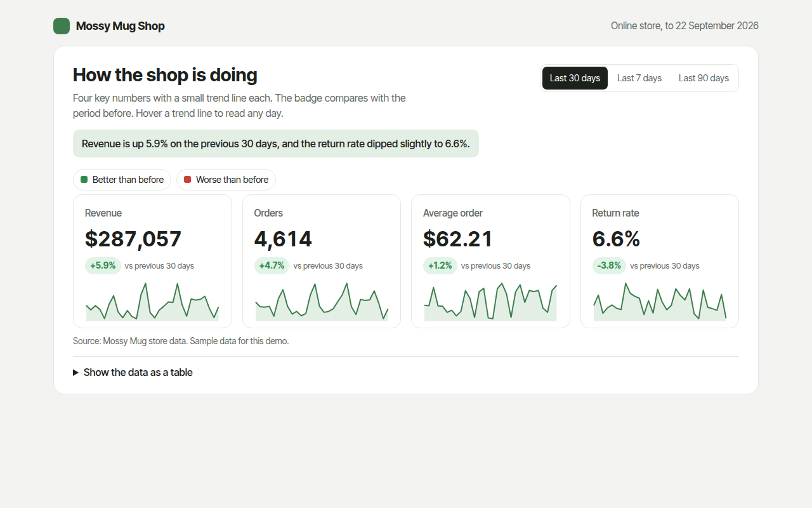Select the Last 30 days range
Screen dimensions: 812x508
click(575, 78)
